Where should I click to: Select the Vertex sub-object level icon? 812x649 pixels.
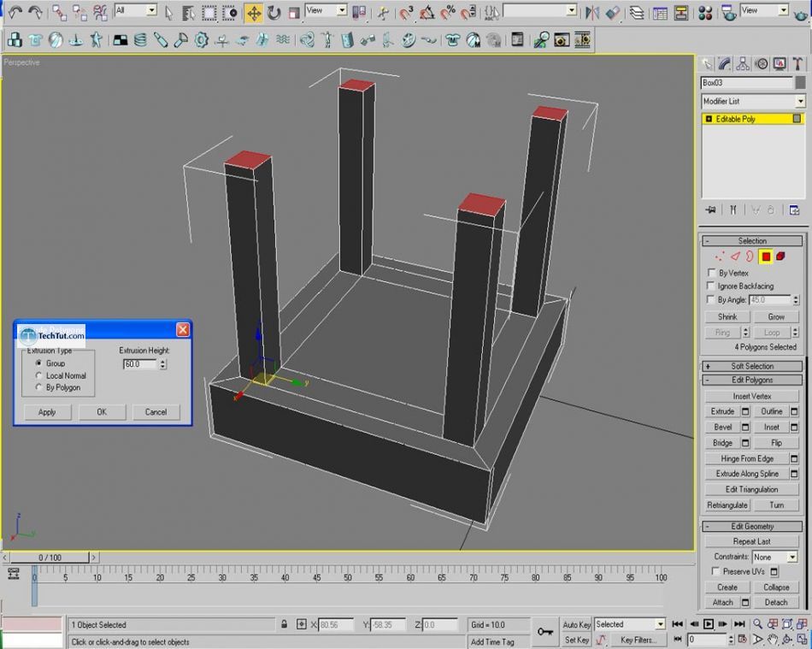[x=720, y=257]
